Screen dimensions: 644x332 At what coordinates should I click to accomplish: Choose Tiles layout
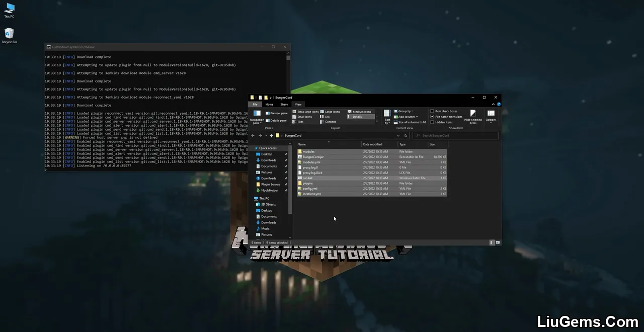coord(298,122)
